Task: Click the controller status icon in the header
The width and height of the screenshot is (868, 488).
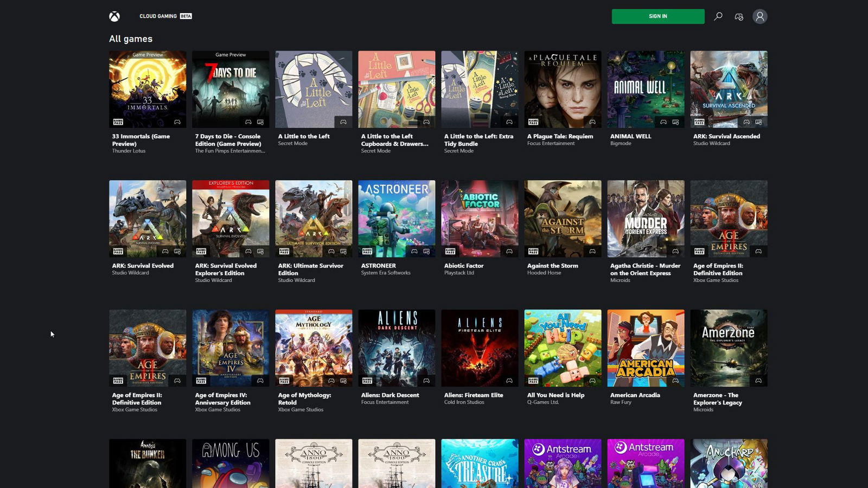Action: 738,16
